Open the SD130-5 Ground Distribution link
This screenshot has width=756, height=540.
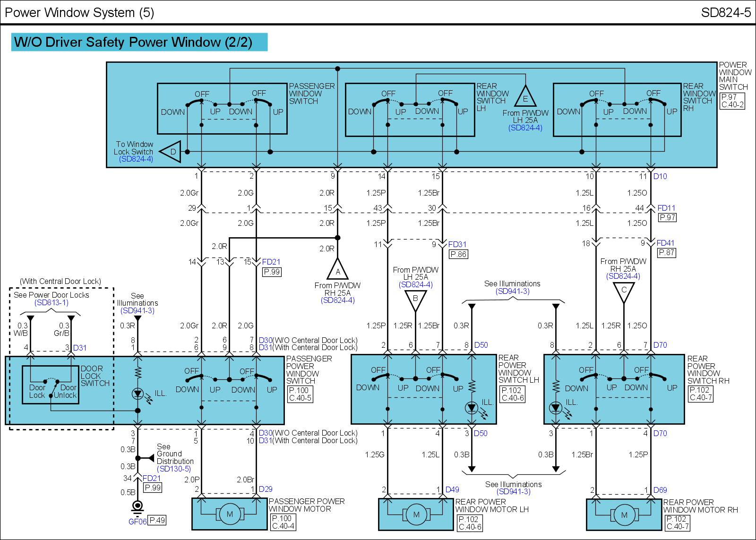pos(174,469)
